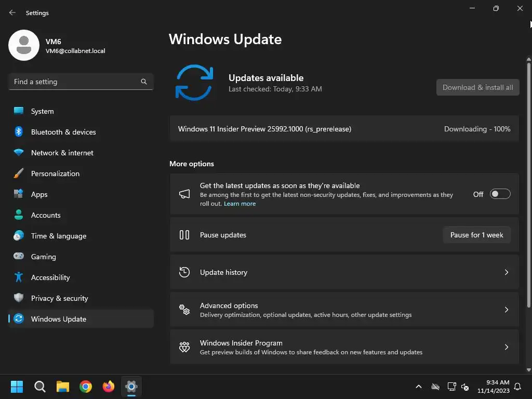Go to Accounts settings
Image resolution: width=532 pixels, height=399 pixels.
81,215
